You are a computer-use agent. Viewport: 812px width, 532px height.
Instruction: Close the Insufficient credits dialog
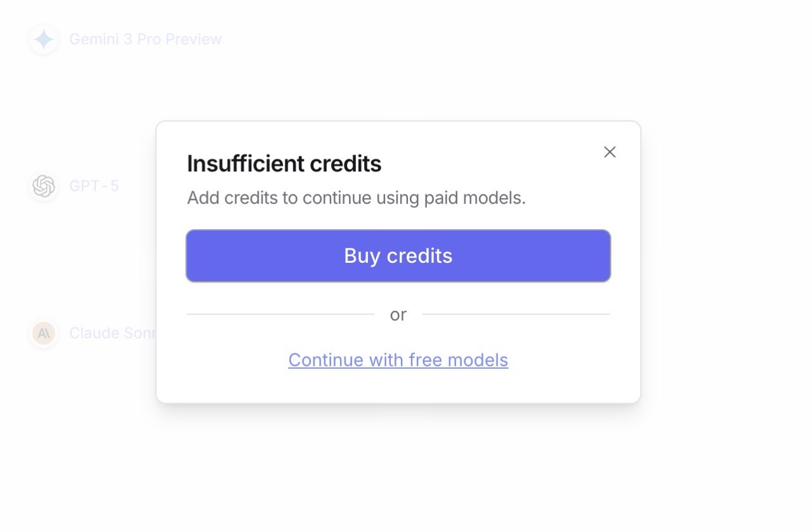pos(610,152)
